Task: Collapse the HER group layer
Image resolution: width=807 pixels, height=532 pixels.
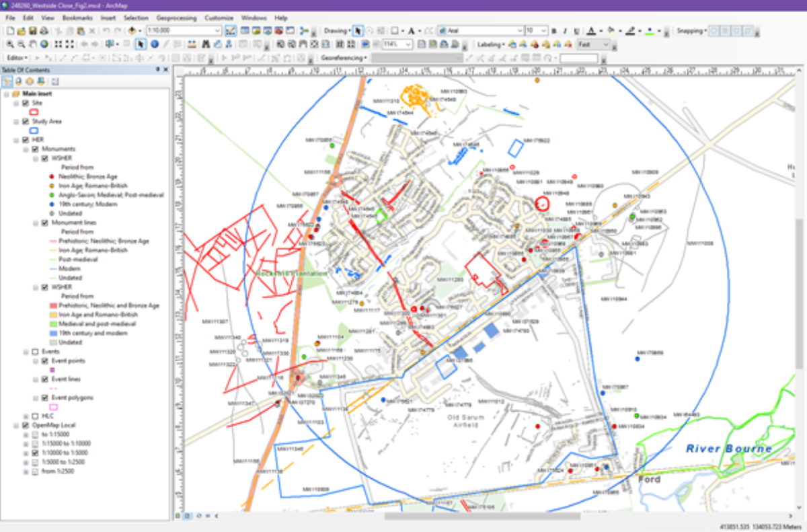Action: pos(16,140)
